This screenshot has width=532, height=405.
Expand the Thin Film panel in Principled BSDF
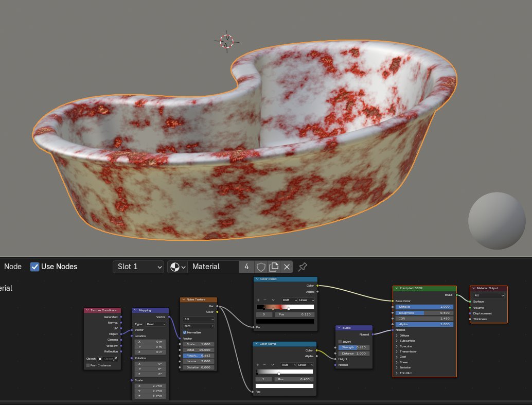click(x=397, y=373)
